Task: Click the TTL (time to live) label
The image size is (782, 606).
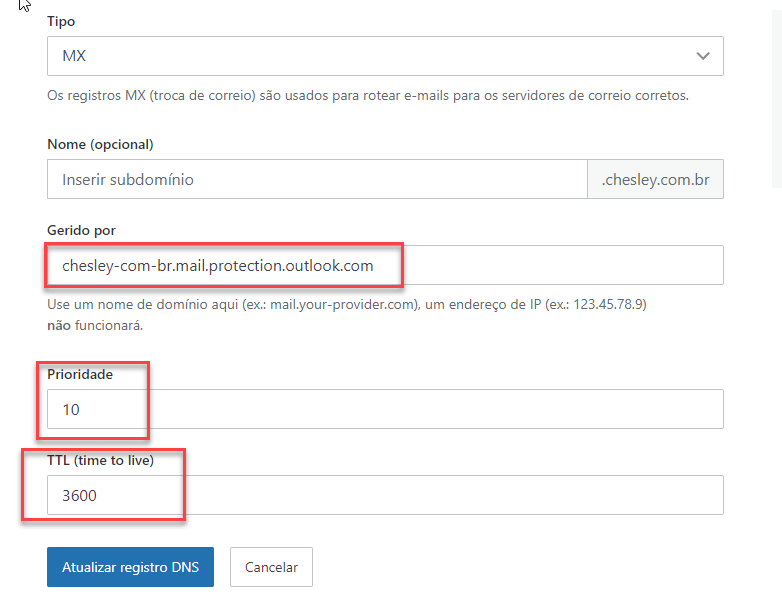Action: click(x=100, y=460)
